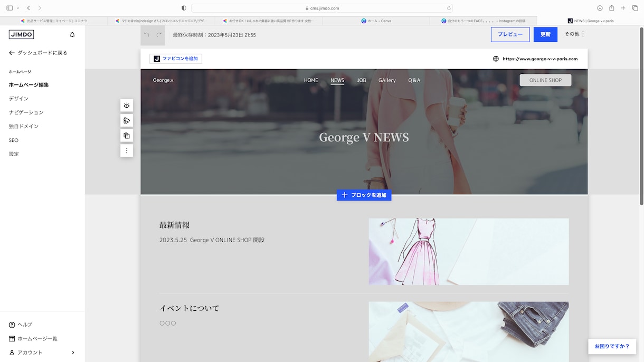Reload the page
644x362 pixels.
(449, 8)
